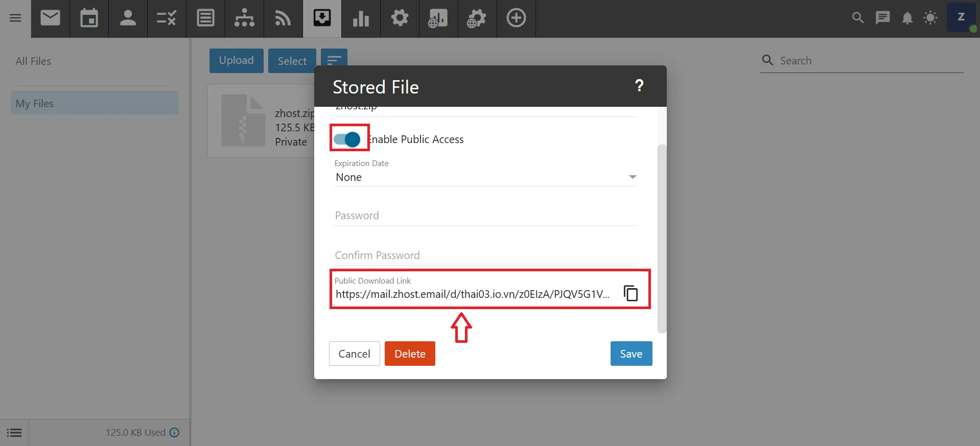Open the hamburger navigation menu

click(x=15, y=18)
